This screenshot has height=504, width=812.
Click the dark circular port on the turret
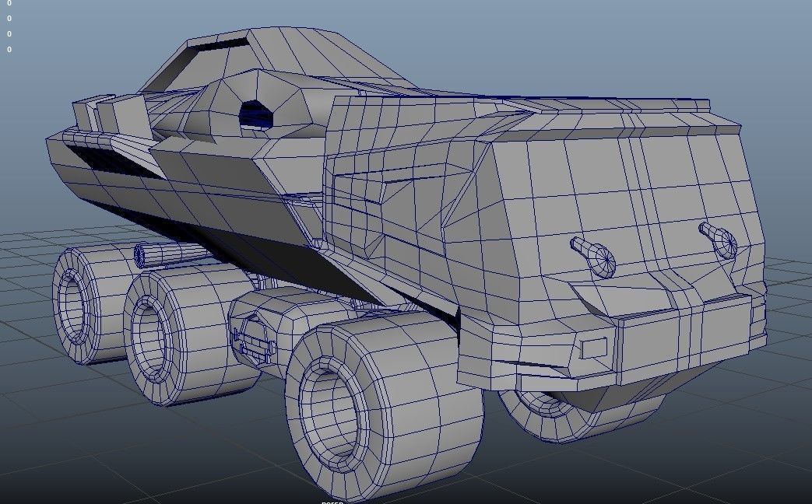tap(256, 114)
